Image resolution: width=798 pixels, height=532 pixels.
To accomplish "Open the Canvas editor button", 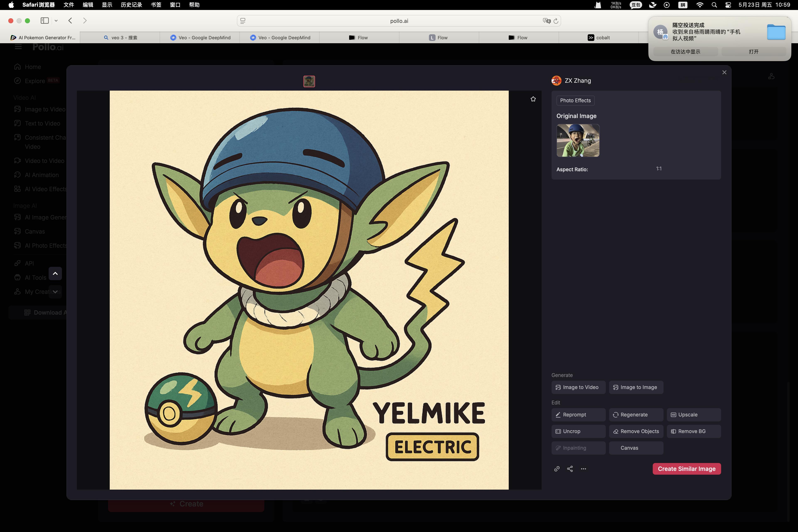I will 636,448.
